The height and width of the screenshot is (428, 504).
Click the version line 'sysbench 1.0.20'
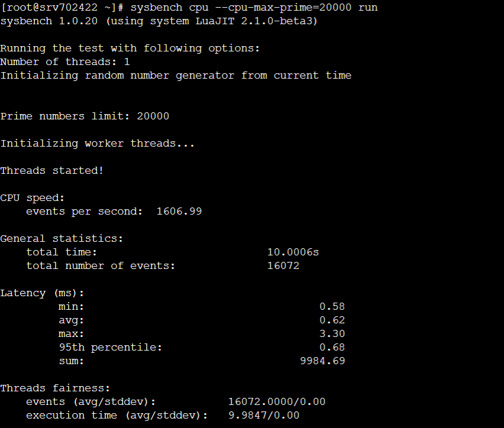pyautogui.click(x=49, y=21)
